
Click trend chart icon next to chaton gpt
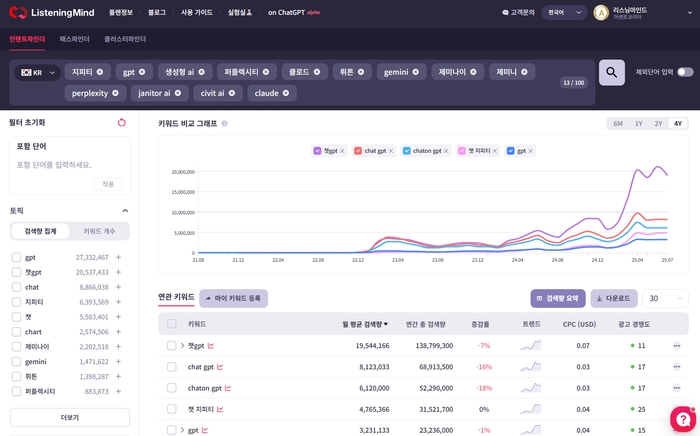[x=228, y=388]
